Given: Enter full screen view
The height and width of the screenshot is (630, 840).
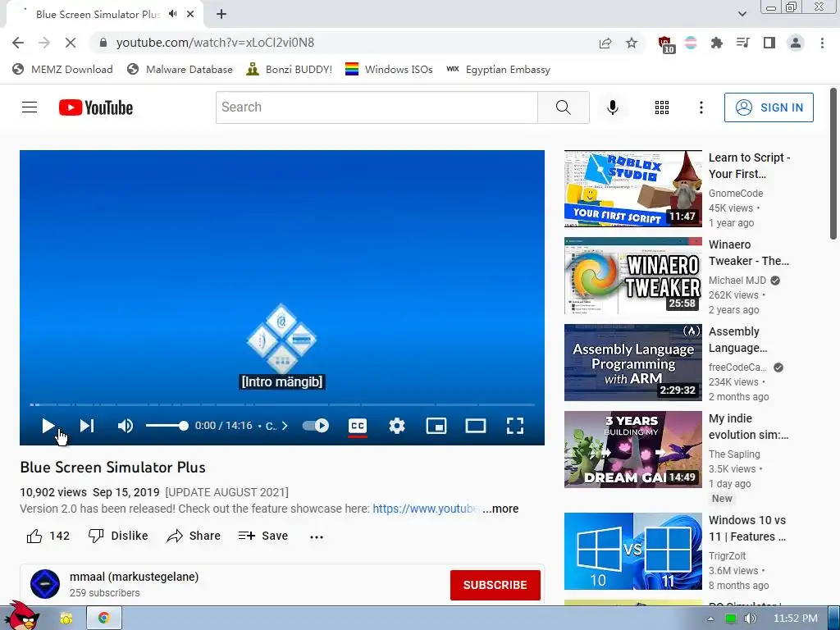Looking at the screenshot, I should [x=515, y=426].
